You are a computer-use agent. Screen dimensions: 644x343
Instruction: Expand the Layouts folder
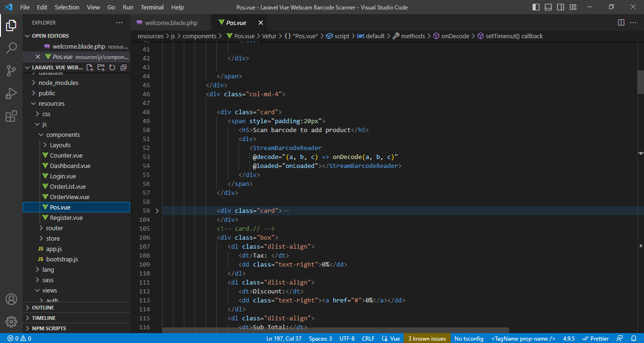pyautogui.click(x=76, y=145)
